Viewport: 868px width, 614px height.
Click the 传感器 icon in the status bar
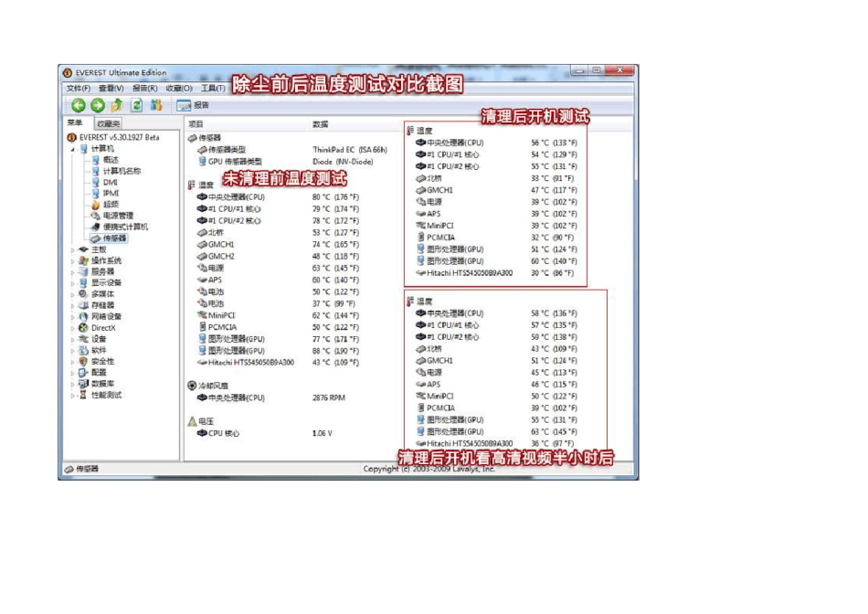[x=69, y=469]
